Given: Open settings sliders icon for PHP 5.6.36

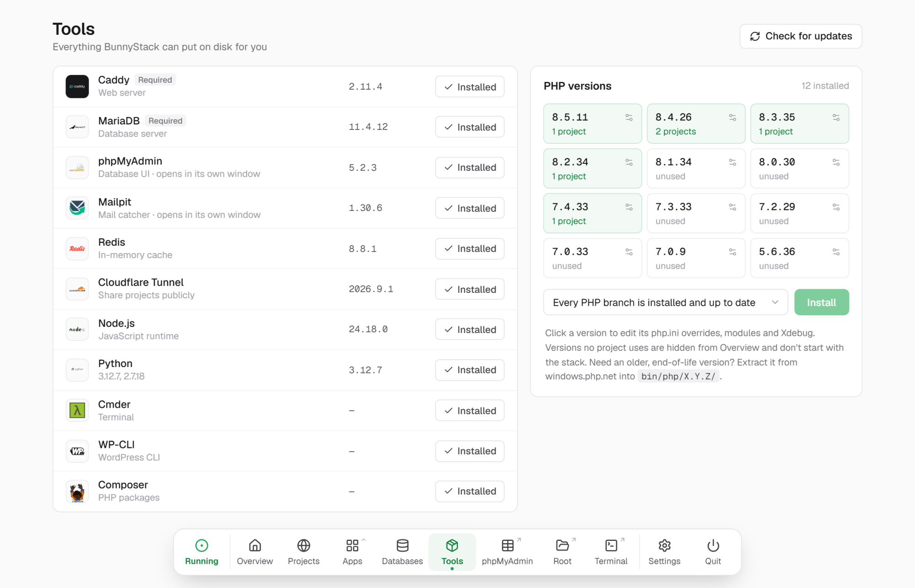Looking at the screenshot, I should point(836,252).
